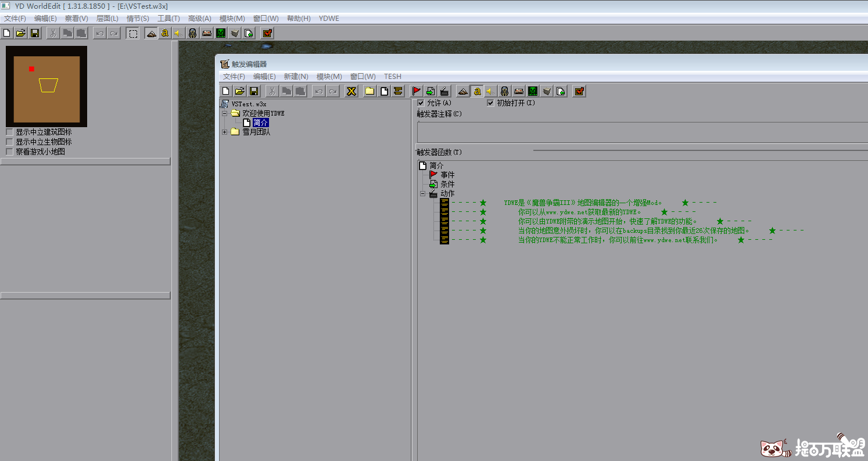Toggle the 允许 (Enabled) checkbox
The image size is (868, 461).
[421, 103]
